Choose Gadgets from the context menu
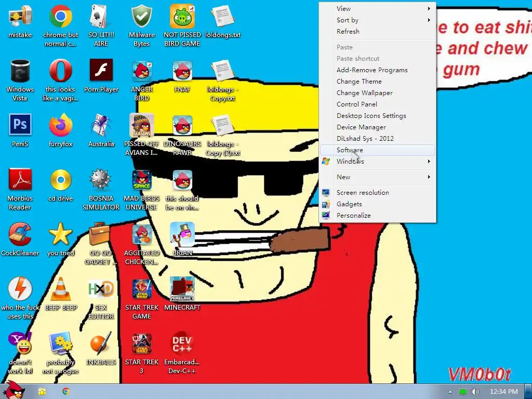Screen dimensions: 532x399 [x=377, y=204]
